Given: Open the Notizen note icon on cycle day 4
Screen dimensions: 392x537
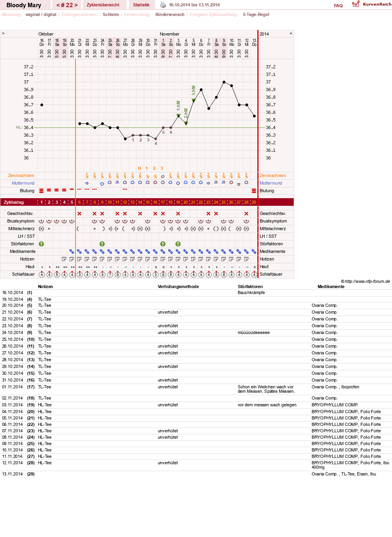Looking at the screenshot, I should (x=64, y=259).
